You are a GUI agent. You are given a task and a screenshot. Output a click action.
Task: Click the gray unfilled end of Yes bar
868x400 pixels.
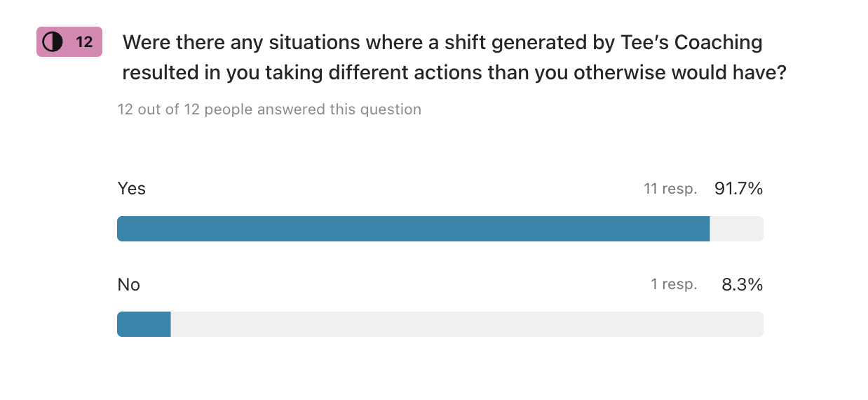tap(736, 229)
